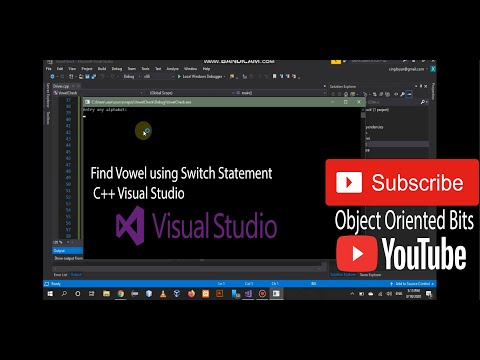The width and height of the screenshot is (480, 360).
Task: Select the solution (1 project) tree row
Action: tap(397, 110)
